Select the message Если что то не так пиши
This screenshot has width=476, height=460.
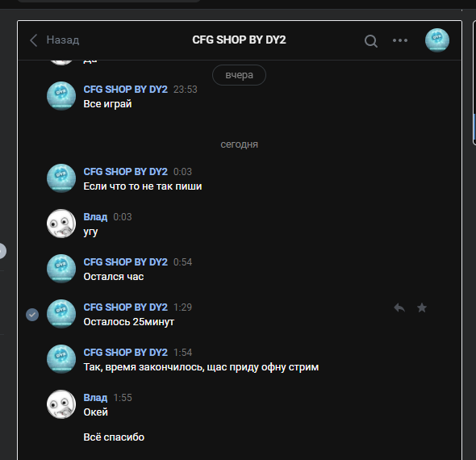tap(143, 186)
